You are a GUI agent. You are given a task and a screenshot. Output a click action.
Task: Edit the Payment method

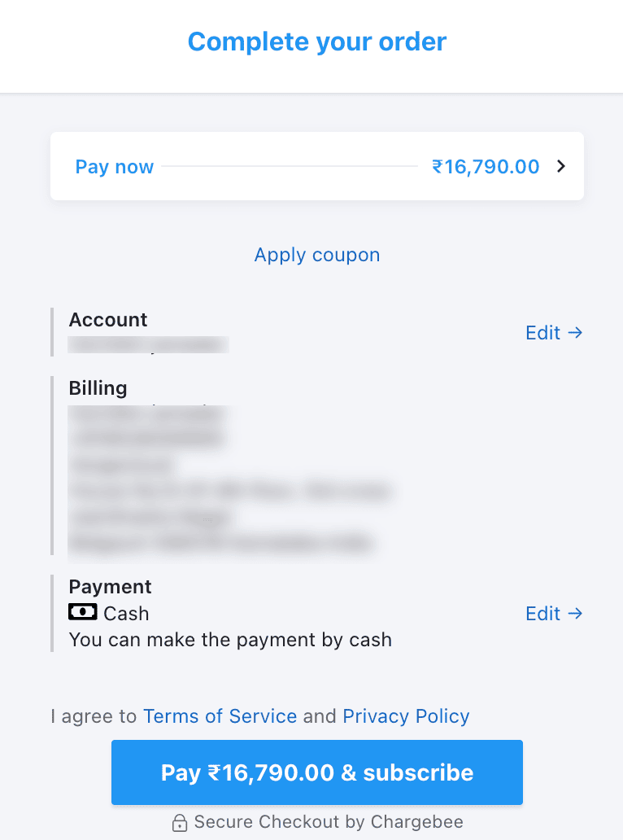pyautogui.click(x=542, y=613)
